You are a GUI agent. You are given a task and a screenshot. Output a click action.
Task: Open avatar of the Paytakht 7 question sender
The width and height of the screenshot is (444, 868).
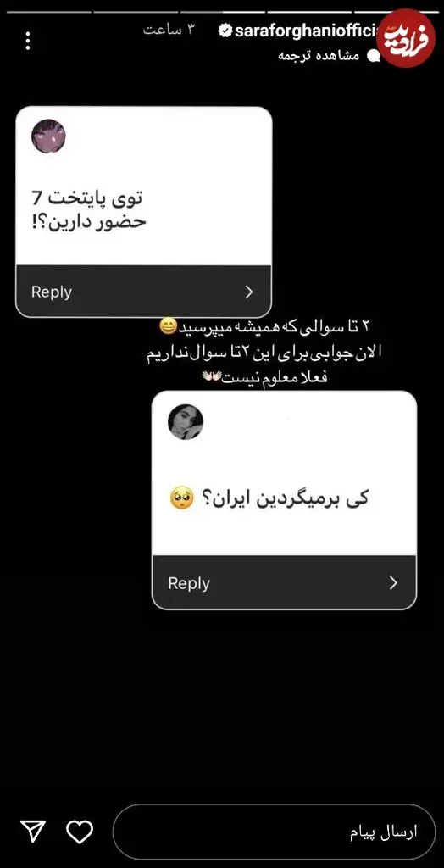[48, 136]
